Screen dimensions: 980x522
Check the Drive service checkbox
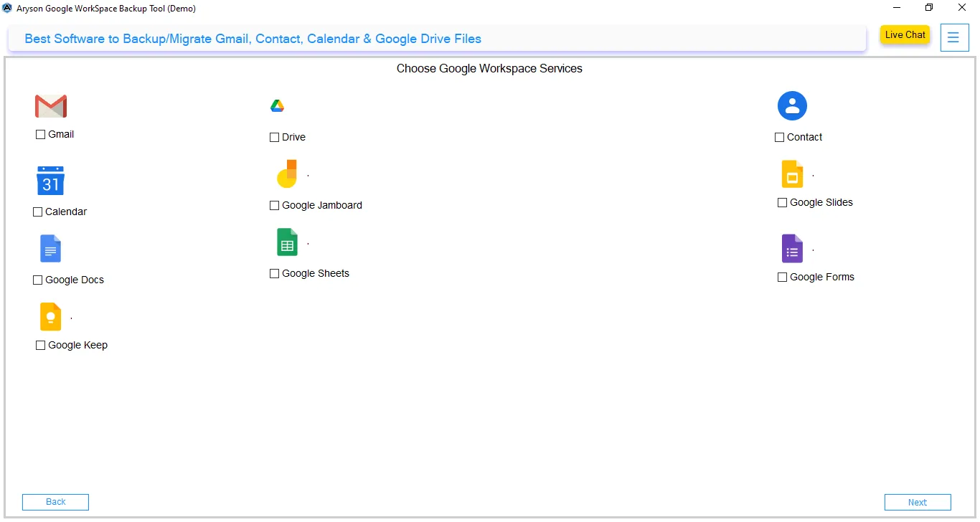coord(274,137)
